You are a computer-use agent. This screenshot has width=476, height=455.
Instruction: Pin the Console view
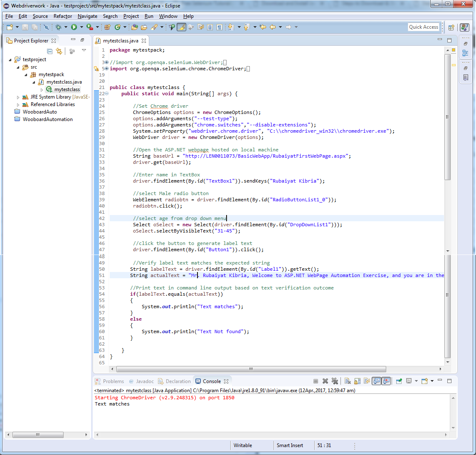click(x=399, y=381)
